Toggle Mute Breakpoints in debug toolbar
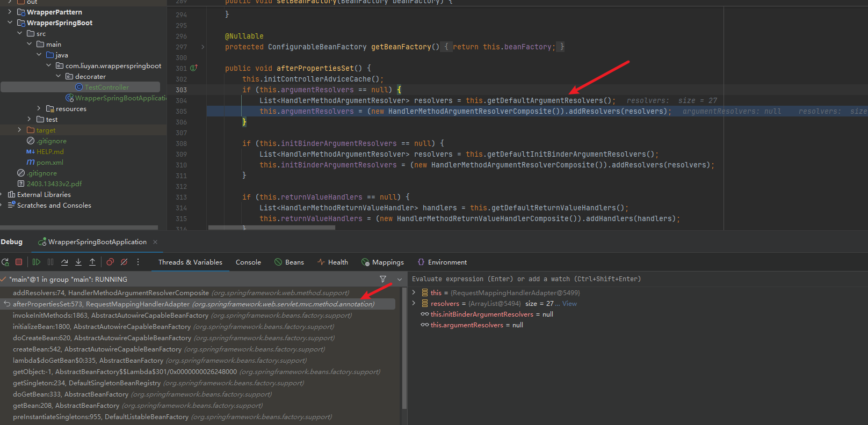This screenshot has height=425, width=868. click(124, 262)
